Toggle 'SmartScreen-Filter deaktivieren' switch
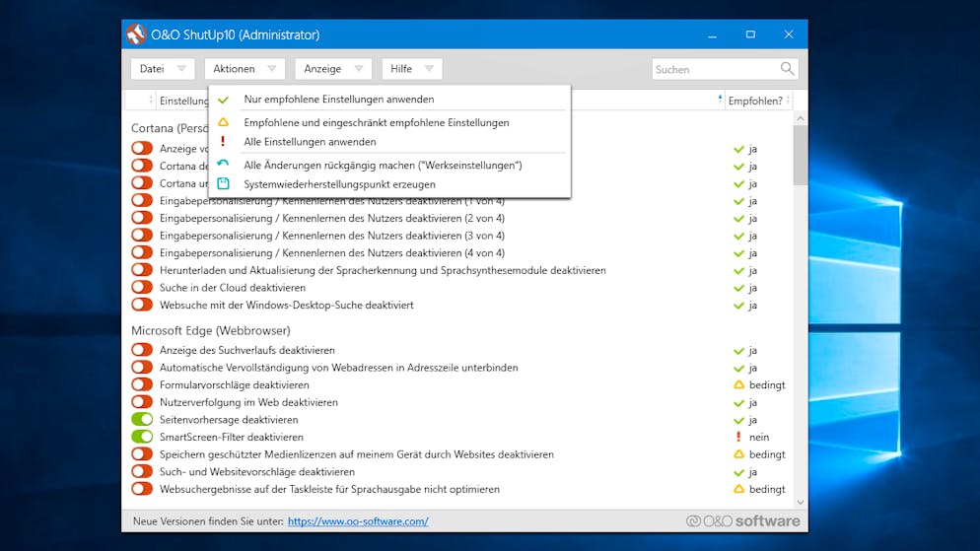 pyautogui.click(x=142, y=437)
